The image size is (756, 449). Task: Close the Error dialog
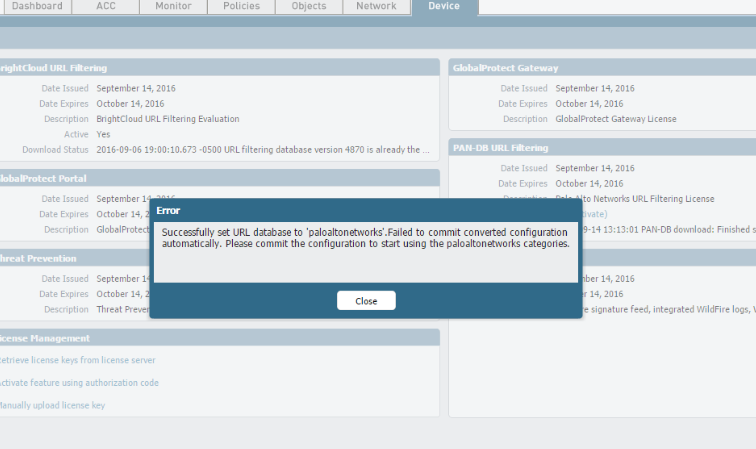click(366, 301)
